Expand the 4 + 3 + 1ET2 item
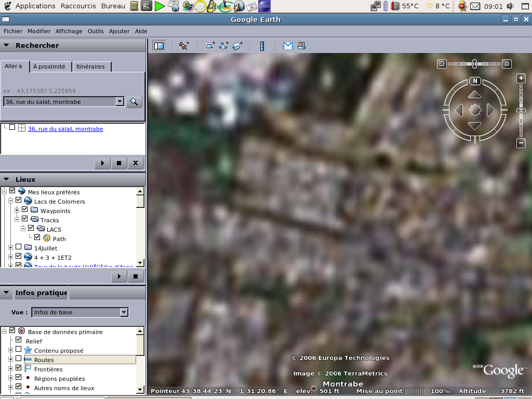The height and width of the screenshot is (399, 532). [10, 257]
